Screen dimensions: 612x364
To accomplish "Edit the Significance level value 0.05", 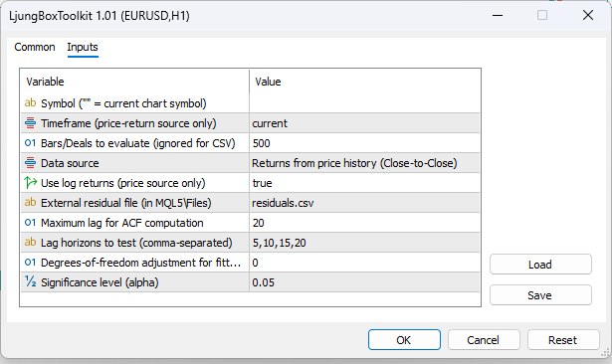I will [364, 282].
